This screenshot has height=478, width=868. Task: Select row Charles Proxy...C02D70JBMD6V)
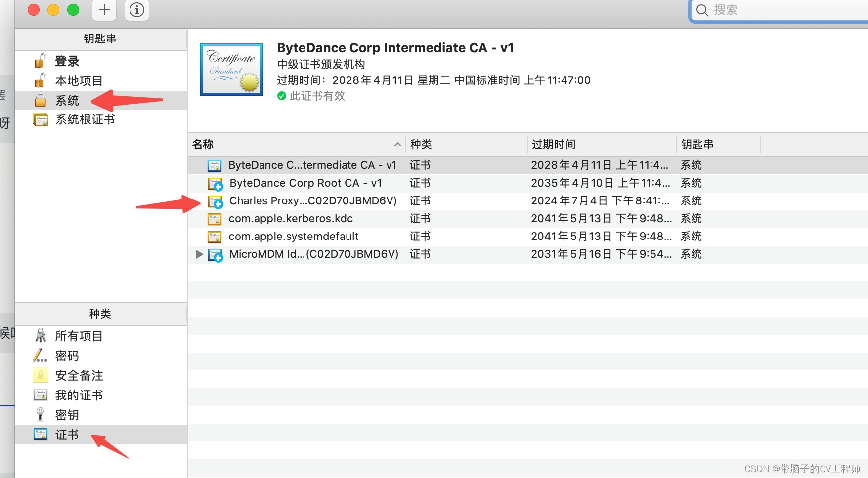pos(528,200)
